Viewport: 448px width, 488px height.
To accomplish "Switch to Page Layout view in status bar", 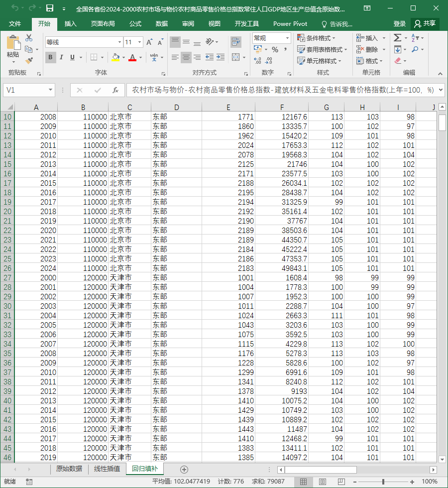I will 323,482.
